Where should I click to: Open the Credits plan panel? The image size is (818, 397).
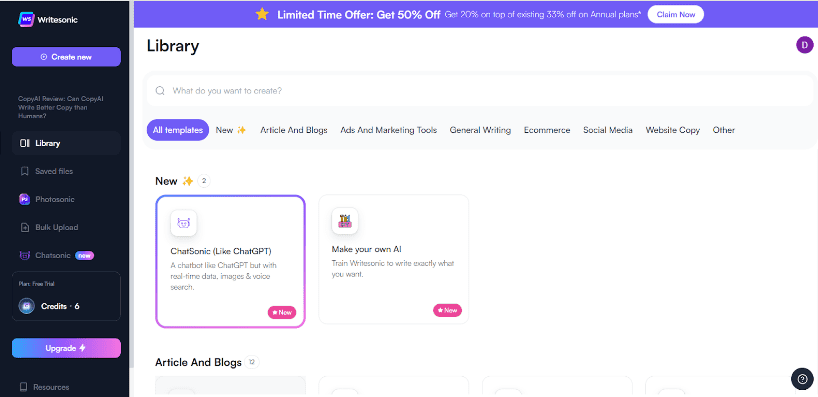click(x=66, y=296)
